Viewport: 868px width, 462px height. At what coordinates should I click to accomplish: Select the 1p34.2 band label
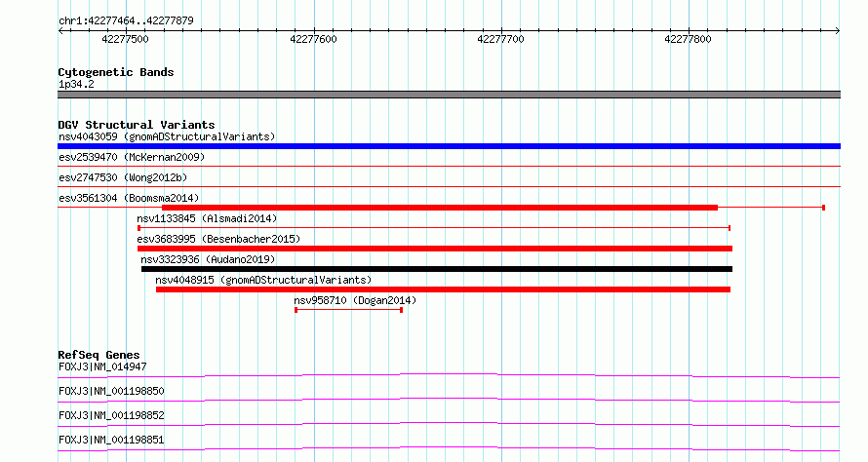(76, 84)
